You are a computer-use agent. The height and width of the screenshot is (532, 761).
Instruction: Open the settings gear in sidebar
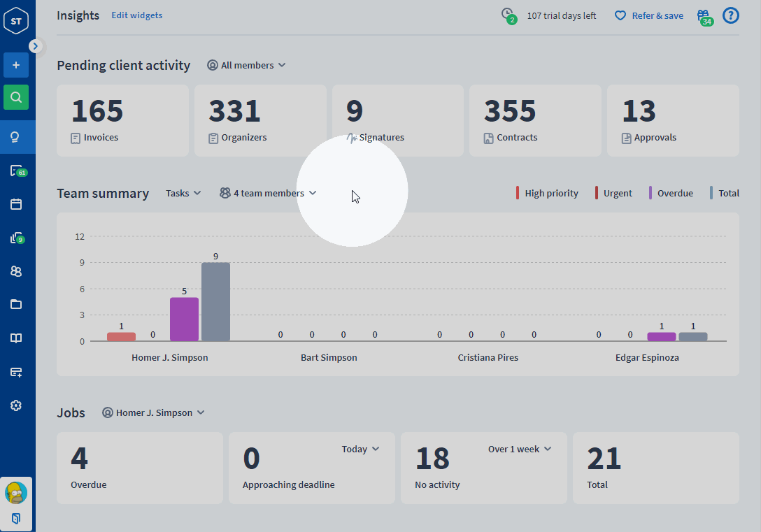[16, 405]
